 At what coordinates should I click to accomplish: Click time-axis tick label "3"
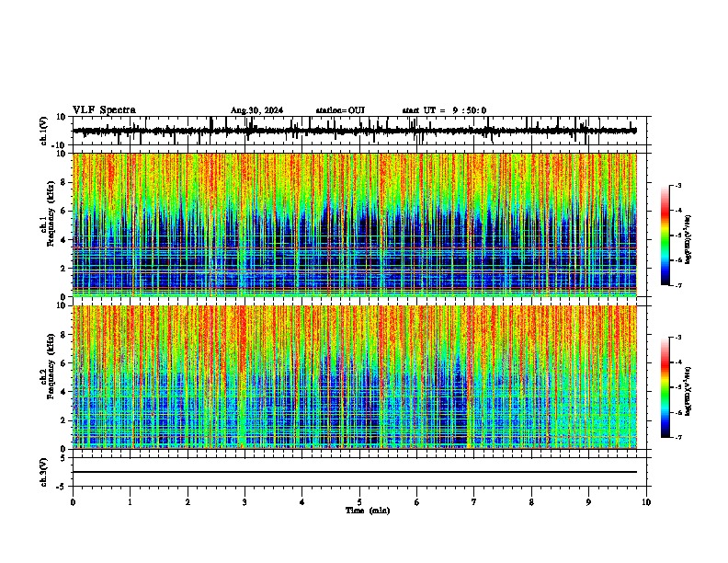click(245, 502)
